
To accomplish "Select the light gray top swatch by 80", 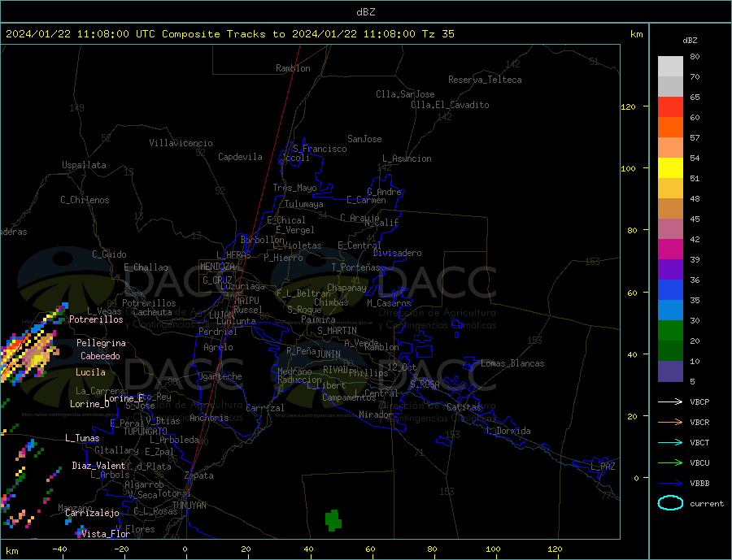I will (x=670, y=67).
